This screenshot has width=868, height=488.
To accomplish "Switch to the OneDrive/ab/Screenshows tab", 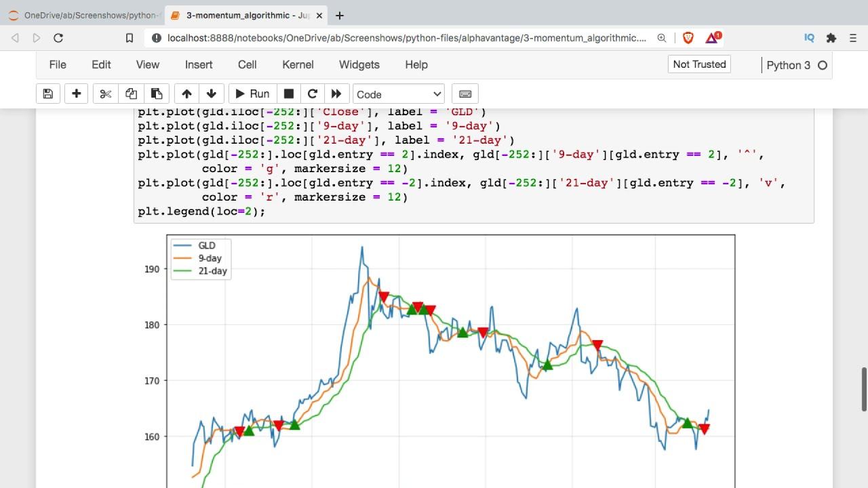I will pos(83,15).
